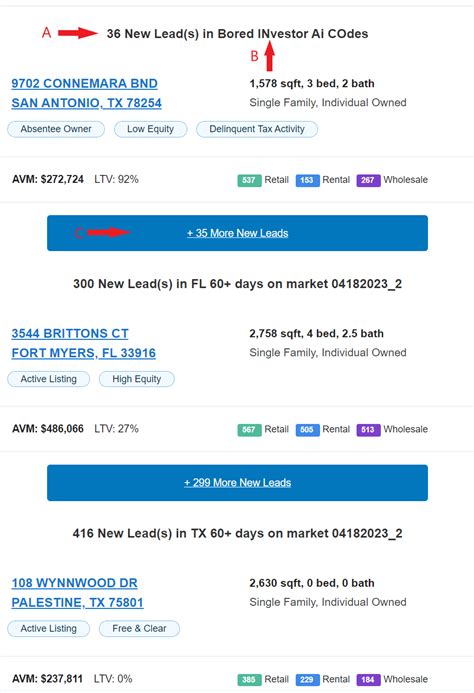This screenshot has height=693, width=474.
Task: Click LTV: 0% value
Action: pyautogui.click(x=113, y=679)
